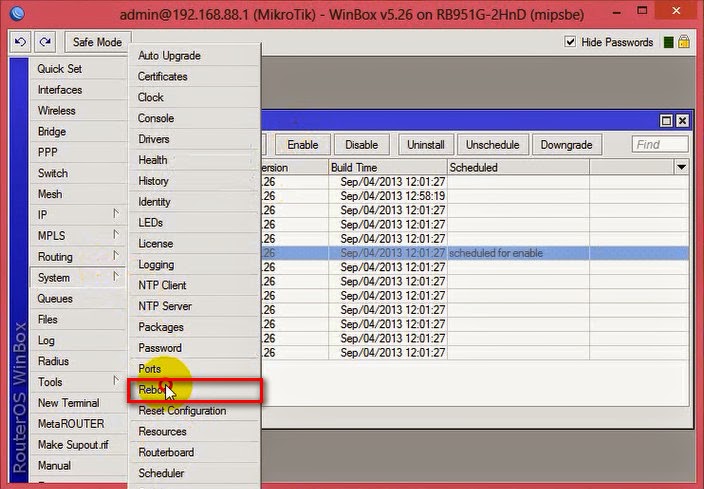Select Identity in System menu
The image size is (704, 489).
194,202
